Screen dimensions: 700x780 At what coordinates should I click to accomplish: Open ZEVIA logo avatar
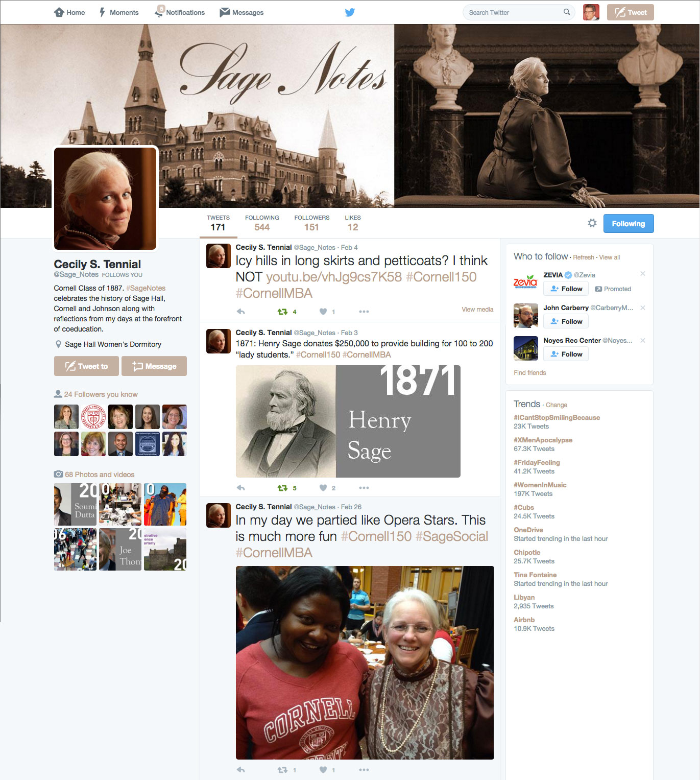[526, 283]
